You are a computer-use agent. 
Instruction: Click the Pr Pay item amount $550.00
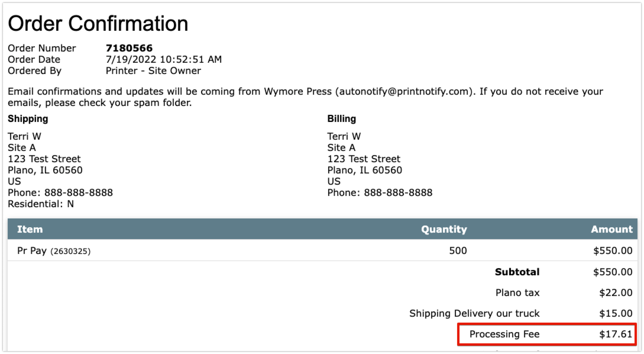(613, 251)
